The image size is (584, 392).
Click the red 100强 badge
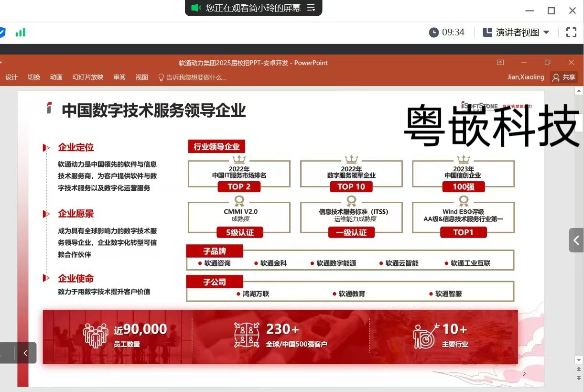pyautogui.click(x=464, y=187)
